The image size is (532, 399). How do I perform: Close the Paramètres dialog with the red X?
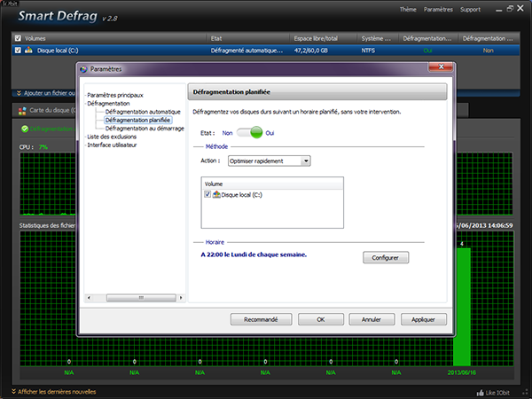pyautogui.click(x=442, y=68)
